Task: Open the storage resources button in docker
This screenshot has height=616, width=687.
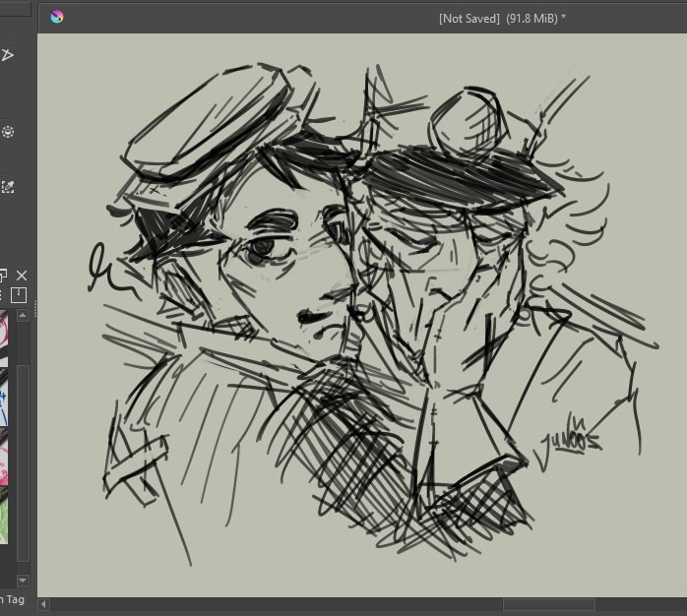Action: (19, 295)
